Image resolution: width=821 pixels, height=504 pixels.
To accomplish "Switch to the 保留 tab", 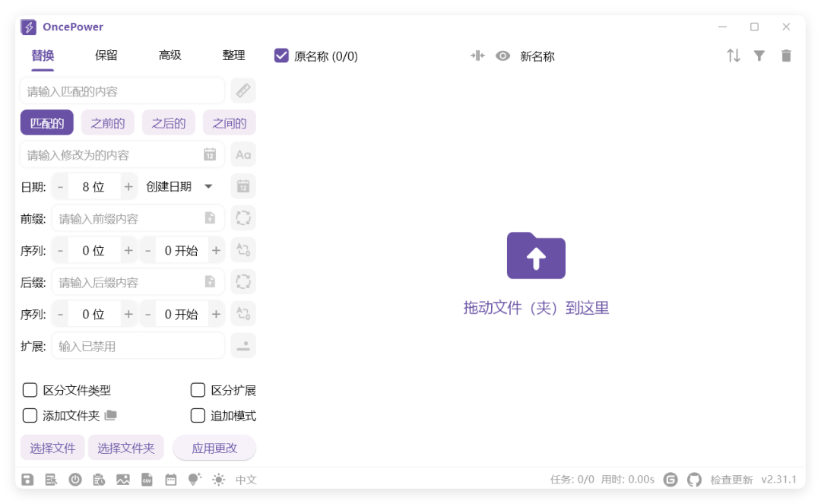I will pos(106,55).
